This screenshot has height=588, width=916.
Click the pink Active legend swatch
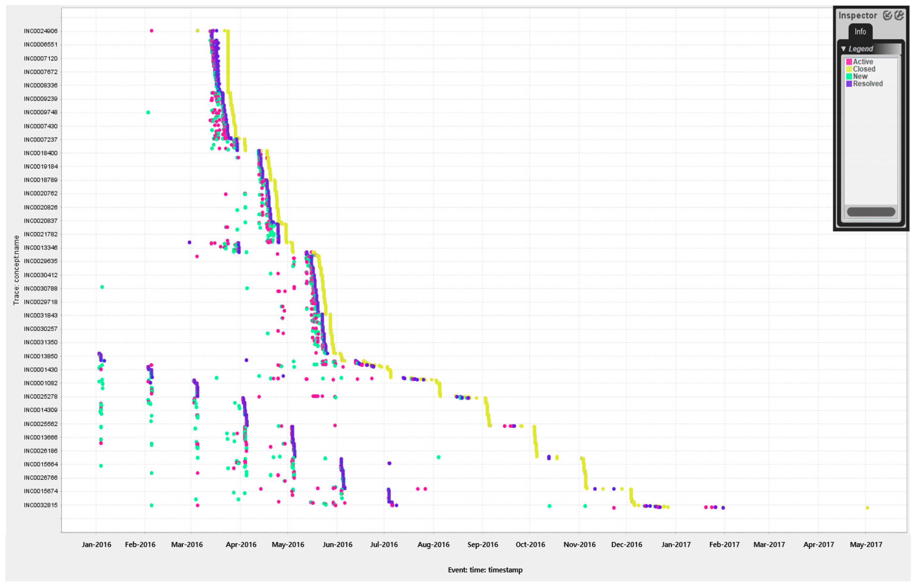click(x=849, y=62)
